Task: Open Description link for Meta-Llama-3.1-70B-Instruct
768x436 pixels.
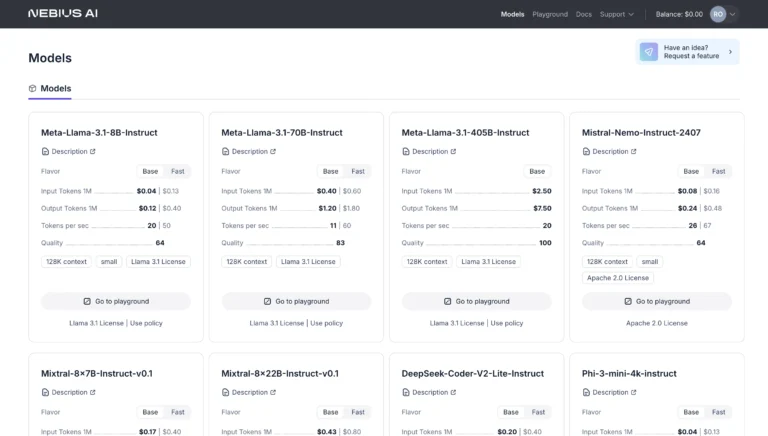Action: 249,151
